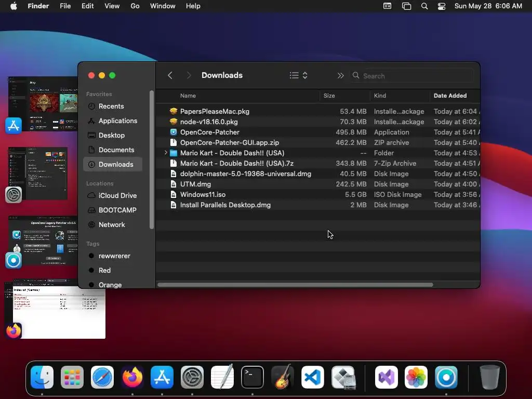Select Recents in the sidebar
Viewport: 532px width, 399px height.
[113, 106]
